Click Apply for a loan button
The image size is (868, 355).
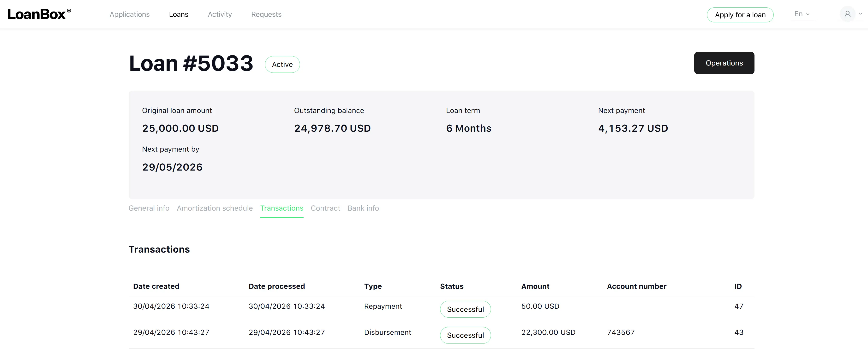point(740,15)
